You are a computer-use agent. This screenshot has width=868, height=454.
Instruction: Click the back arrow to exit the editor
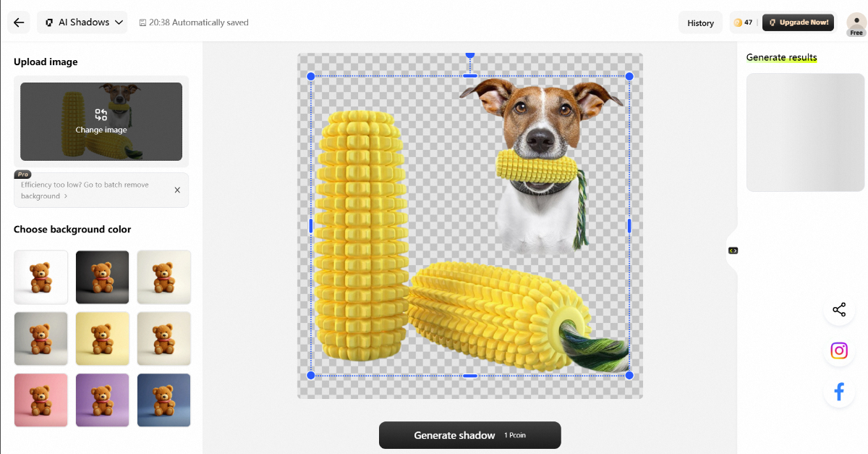coord(19,22)
